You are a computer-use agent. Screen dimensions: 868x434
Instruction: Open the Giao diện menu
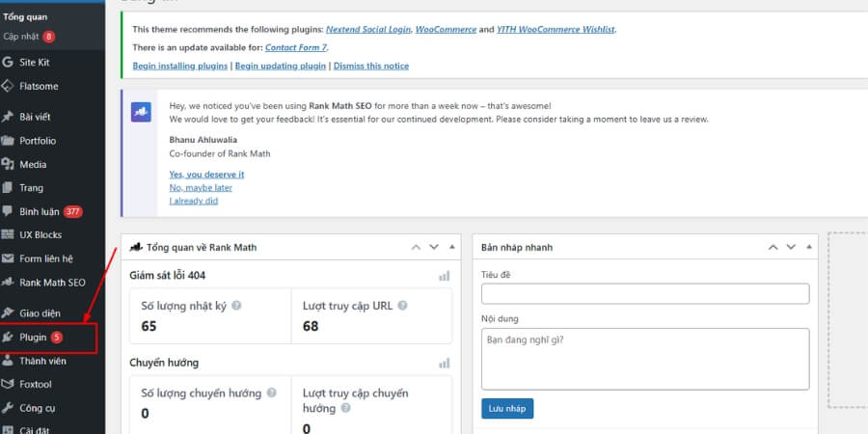coord(39,313)
